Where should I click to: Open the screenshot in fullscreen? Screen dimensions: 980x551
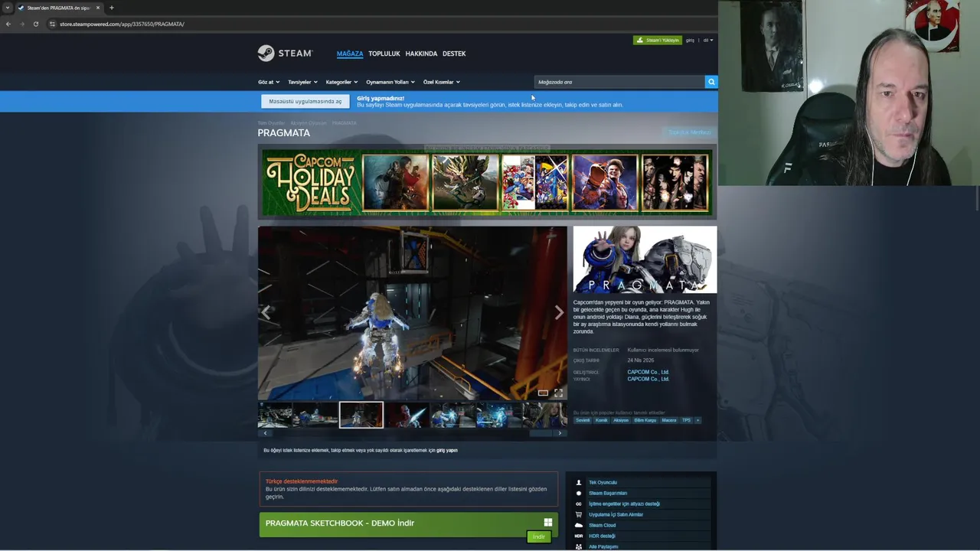pos(558,393)
